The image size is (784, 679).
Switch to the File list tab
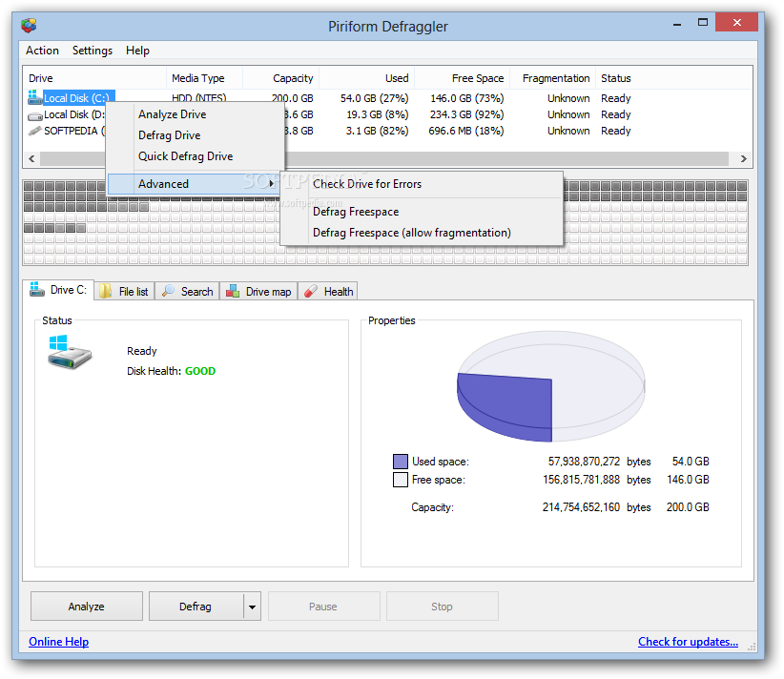(124, 292)
